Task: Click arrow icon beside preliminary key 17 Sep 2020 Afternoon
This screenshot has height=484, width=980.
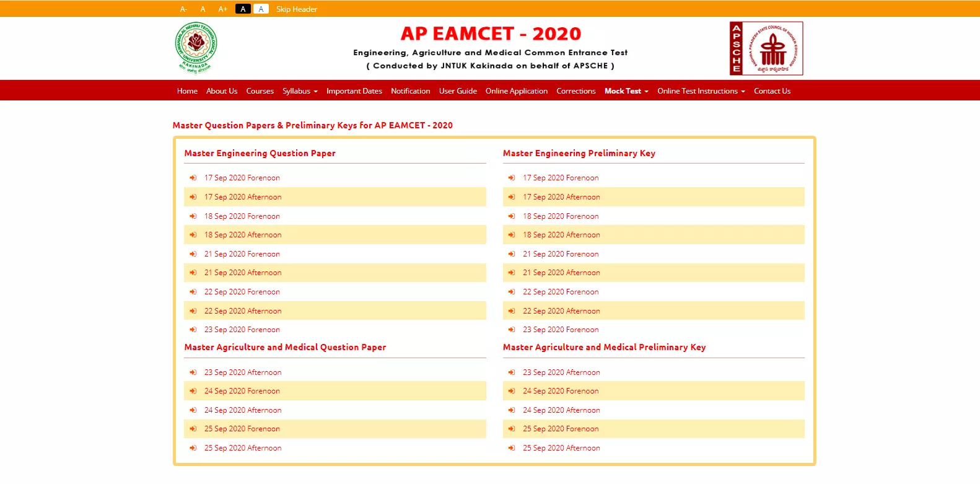Action: 512,197
